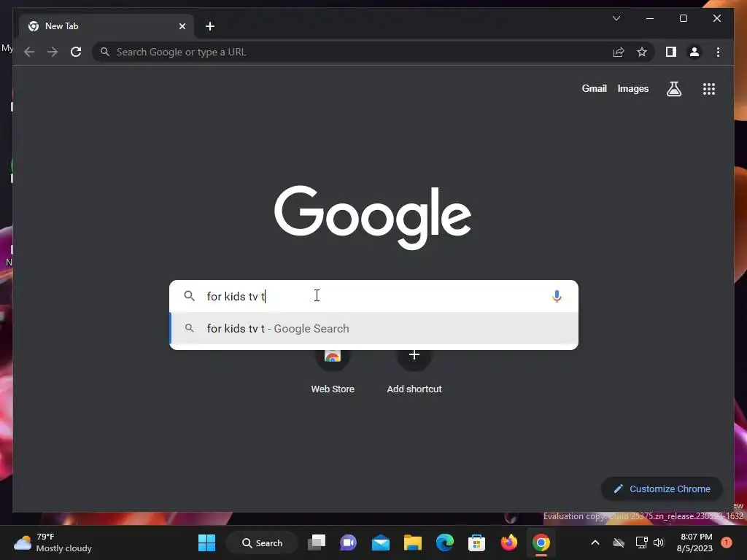The image size is (747, 560).
Task: Select 'for kids tv t - Google Search' suggestion
Action: [x=374, y=329]
